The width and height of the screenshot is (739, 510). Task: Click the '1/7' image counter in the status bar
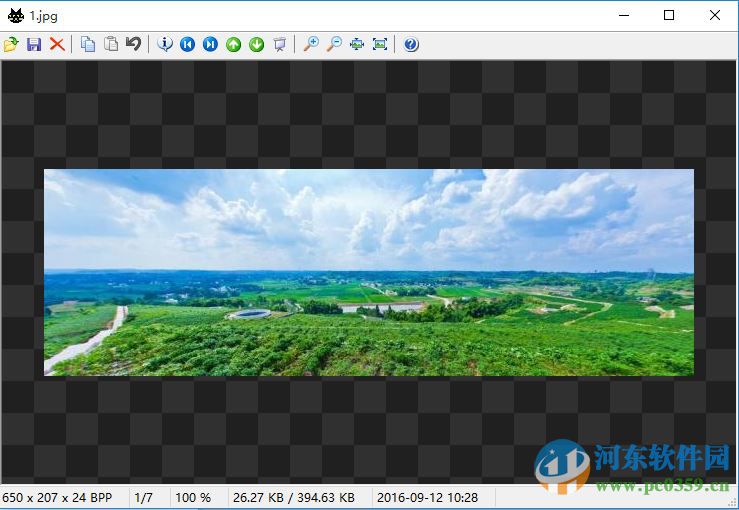[x=143, y=498]
